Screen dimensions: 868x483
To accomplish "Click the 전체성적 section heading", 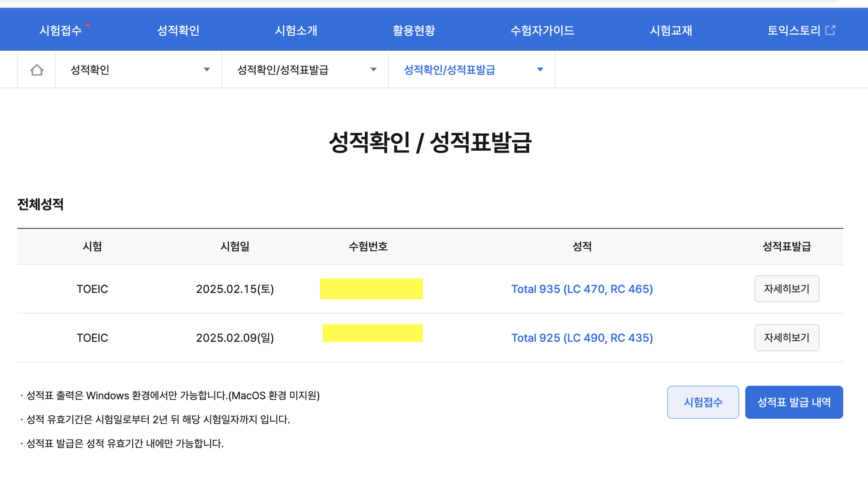I will (x=41, y=204).
